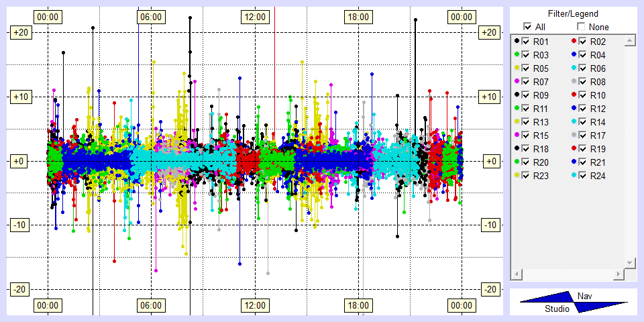Image resolution: width=644 pixels, height=322 pixels.
Task: Click the legend list scroll-down arrow
Action: click(629, 262)
